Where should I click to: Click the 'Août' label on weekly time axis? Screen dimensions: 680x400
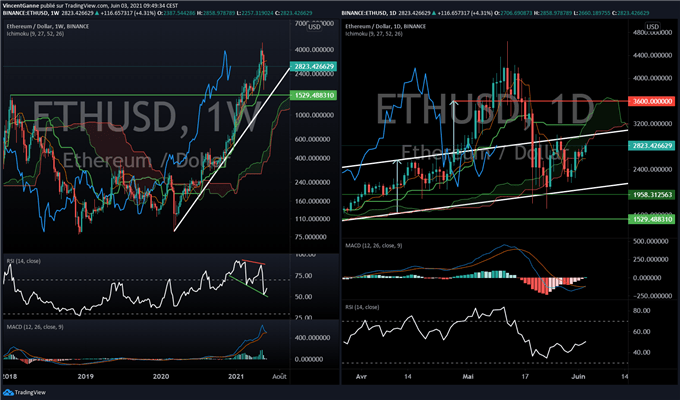[x=279, y=376]
